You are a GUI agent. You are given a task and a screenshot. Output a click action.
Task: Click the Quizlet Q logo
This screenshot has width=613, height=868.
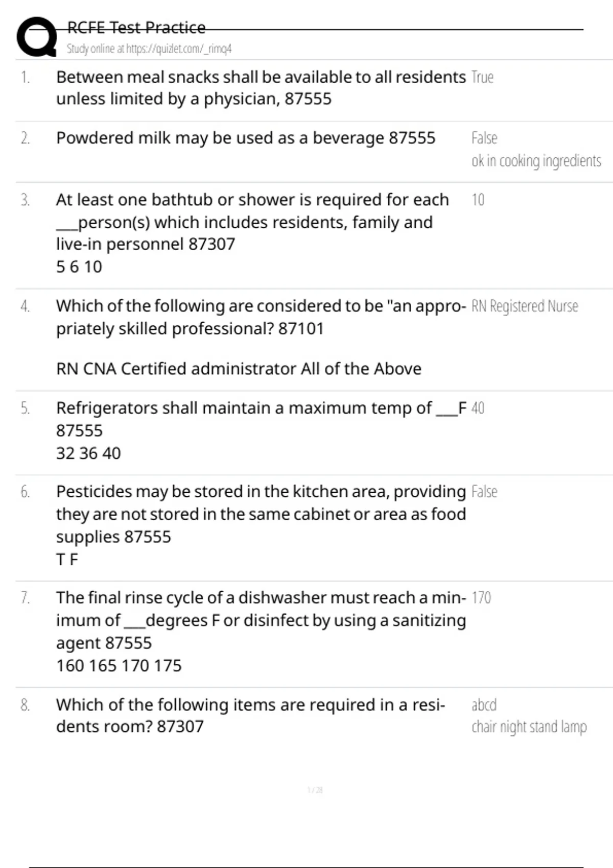pyautogui.click(x=37, y=37)
